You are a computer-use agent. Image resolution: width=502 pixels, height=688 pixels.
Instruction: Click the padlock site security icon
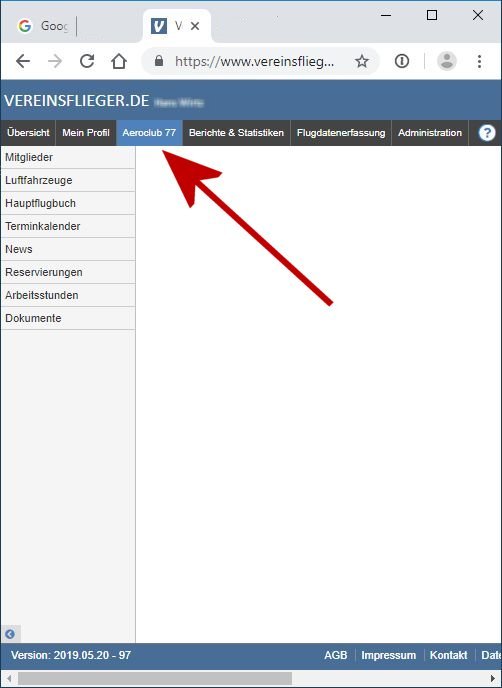pyautogui.click(x=159, y=61)
